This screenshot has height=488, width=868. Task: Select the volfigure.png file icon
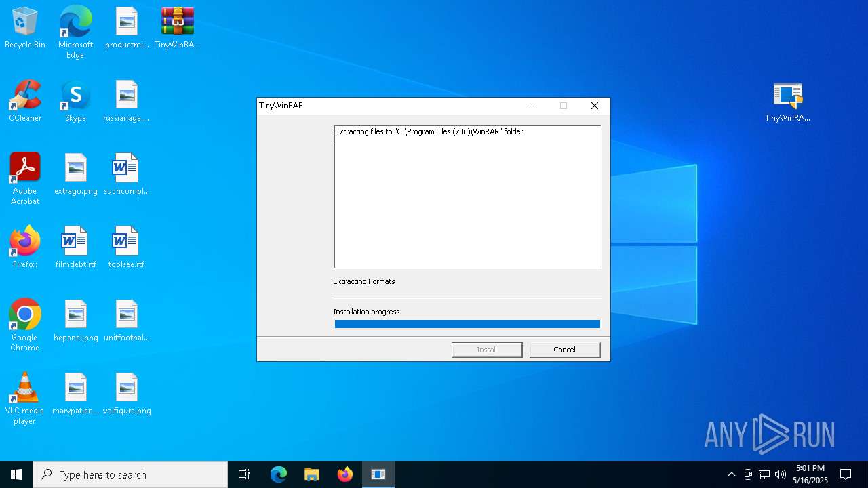tap(127, 394)
